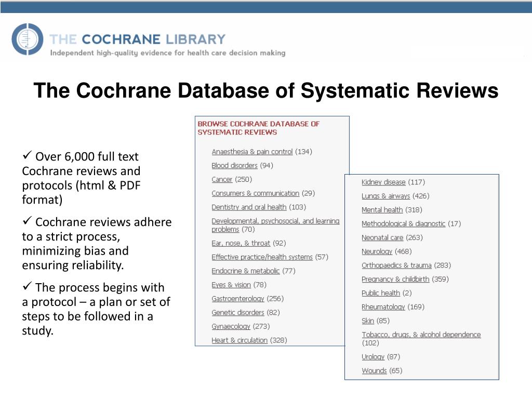Open the Mental health link
The width and height of the screenshot is (532, 399).
coord(382,210)
